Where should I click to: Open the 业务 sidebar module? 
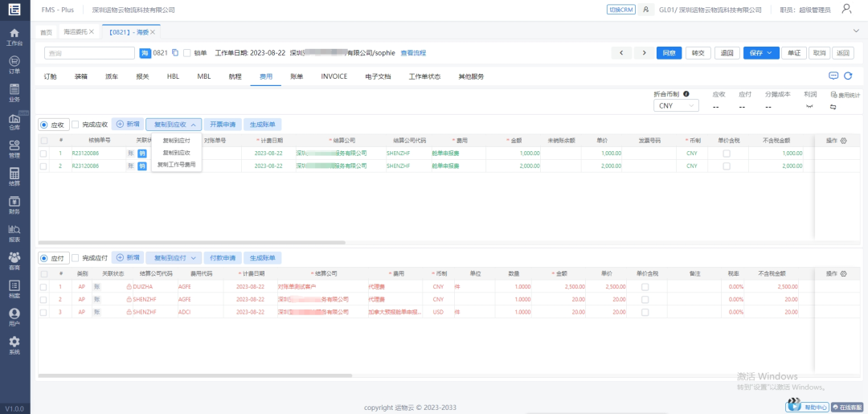pos(15,93)
